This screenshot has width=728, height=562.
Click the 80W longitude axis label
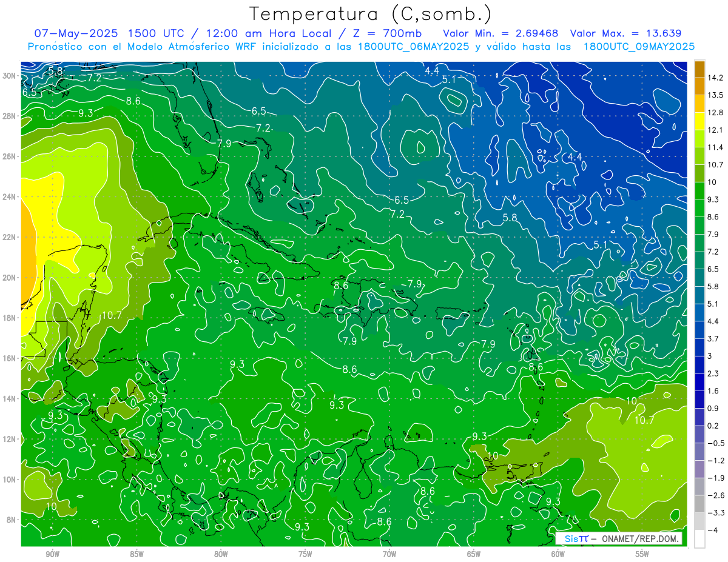[221, 555]
